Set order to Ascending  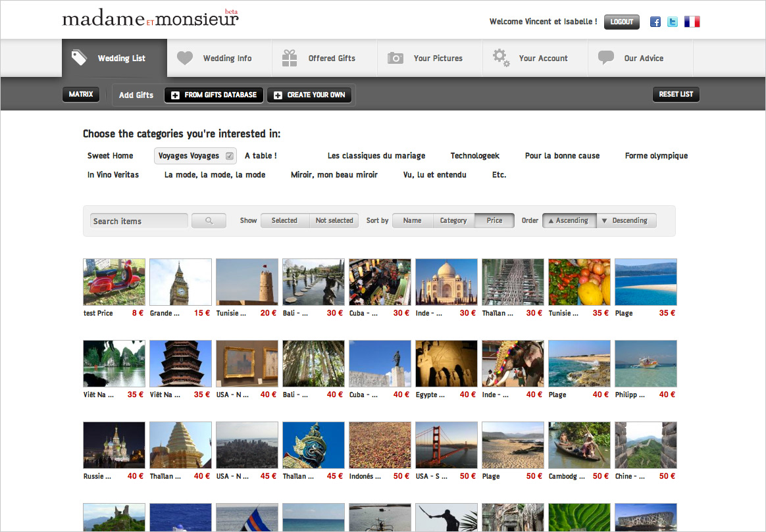pyautogui.click(x=569, y=220)
